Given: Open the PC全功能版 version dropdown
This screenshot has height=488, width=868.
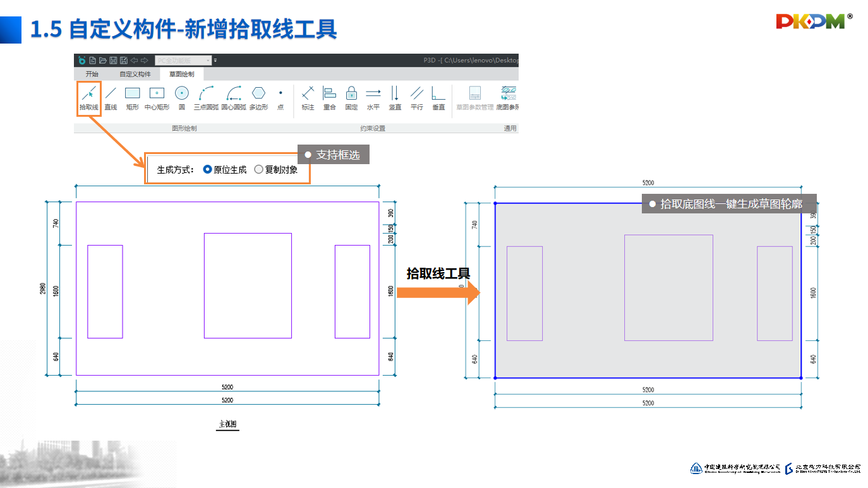Looking at the screenshot, I should (x=183, y=61).
